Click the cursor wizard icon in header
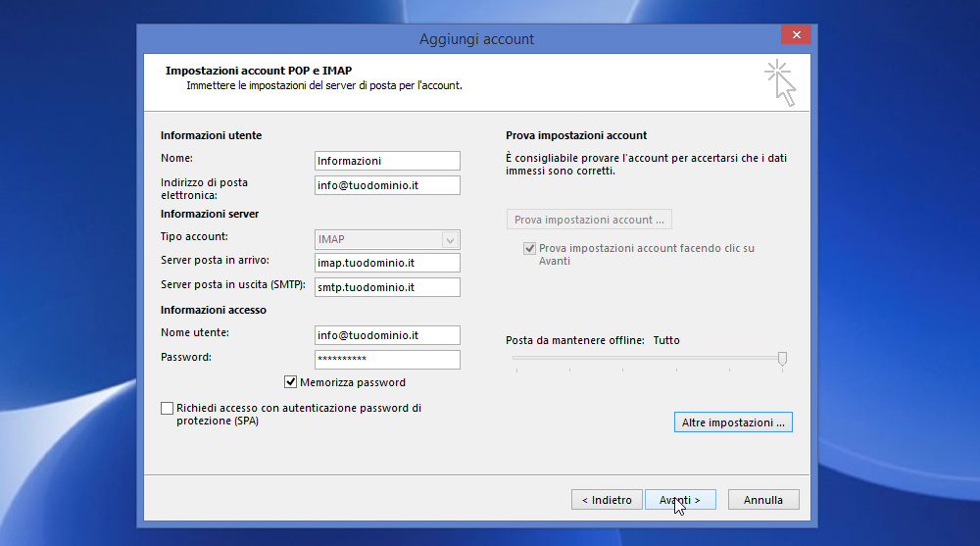Screen dimensions: 980x546 coord(780,82)
